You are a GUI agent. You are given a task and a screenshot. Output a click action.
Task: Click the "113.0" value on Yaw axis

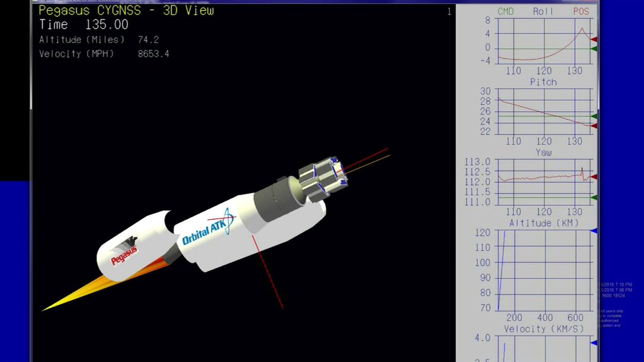pos(479,162)
